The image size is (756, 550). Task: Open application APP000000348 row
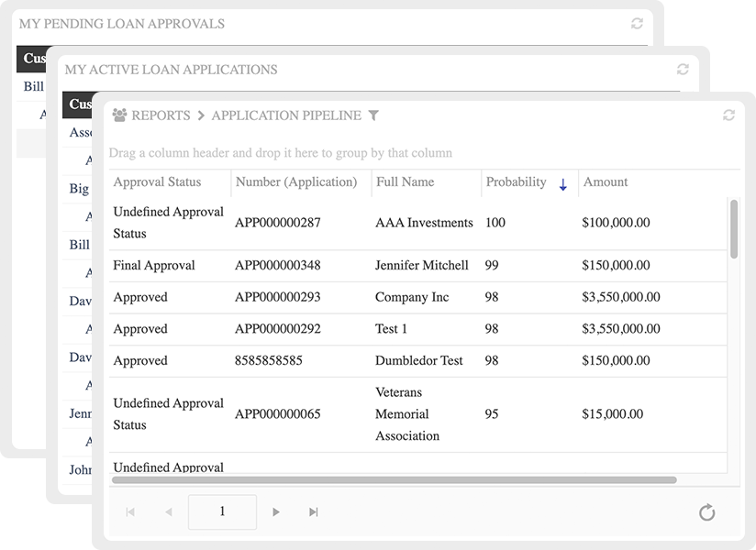(x=277, y=266)
